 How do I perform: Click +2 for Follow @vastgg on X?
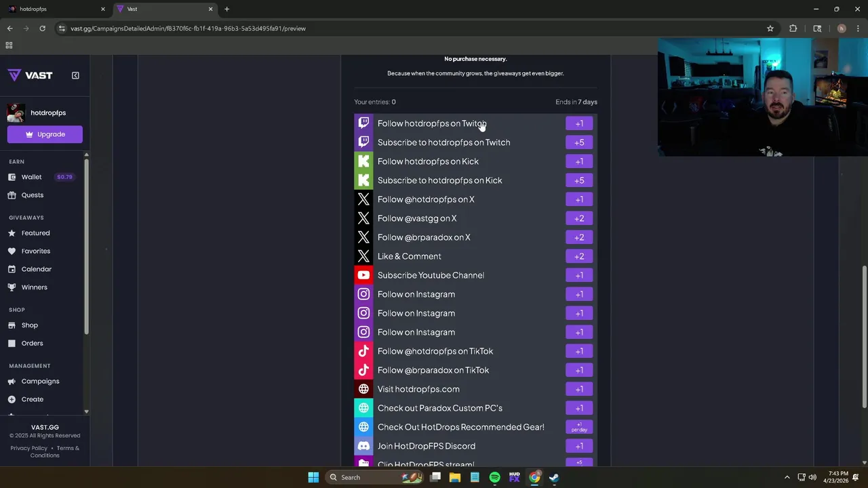coord(579,218)
